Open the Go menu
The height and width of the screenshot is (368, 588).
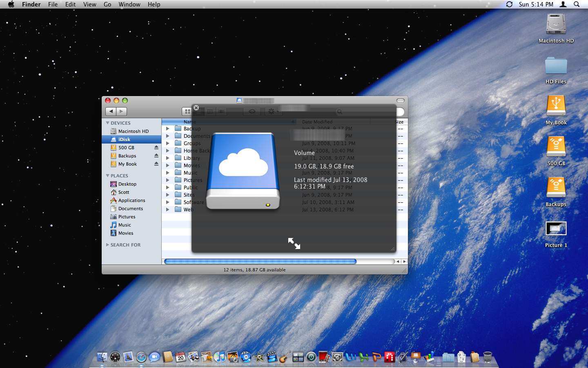tap(107, 4)
